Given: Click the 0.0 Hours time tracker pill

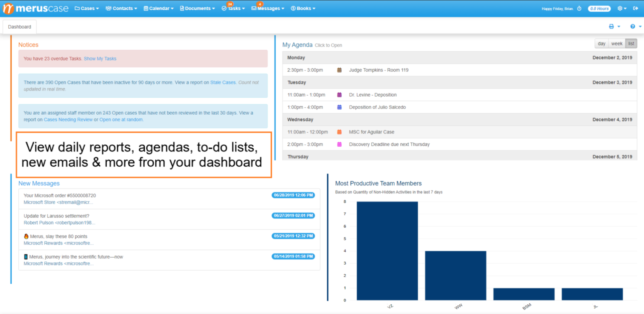Looking at the screenshot, I should pos(599,8).
